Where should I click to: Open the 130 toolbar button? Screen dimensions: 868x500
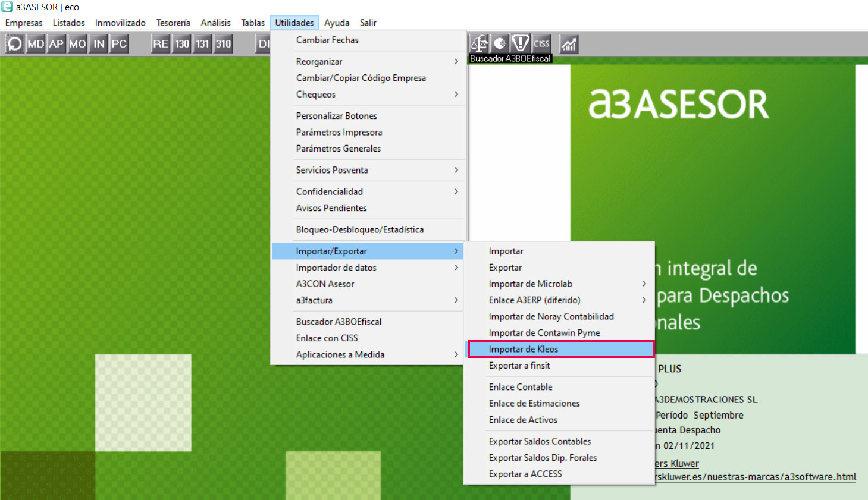[182, 44]
